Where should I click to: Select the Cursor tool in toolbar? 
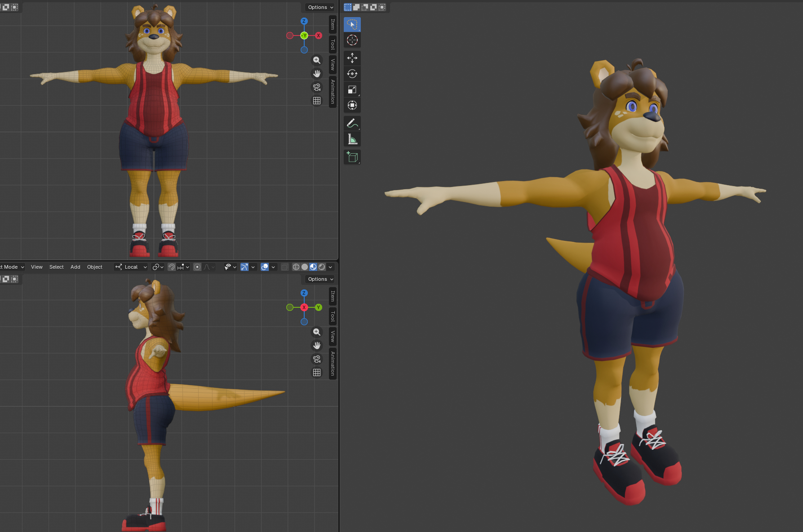(x=352, y=40)
